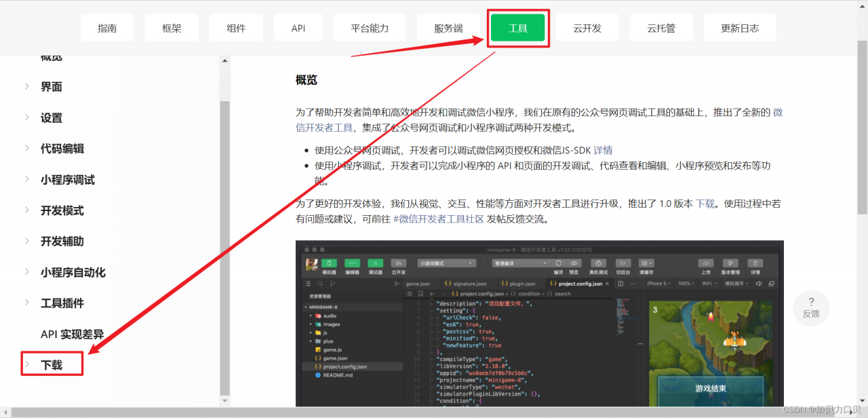Open the 界面 sidebar entry

(x=52, y=87)
